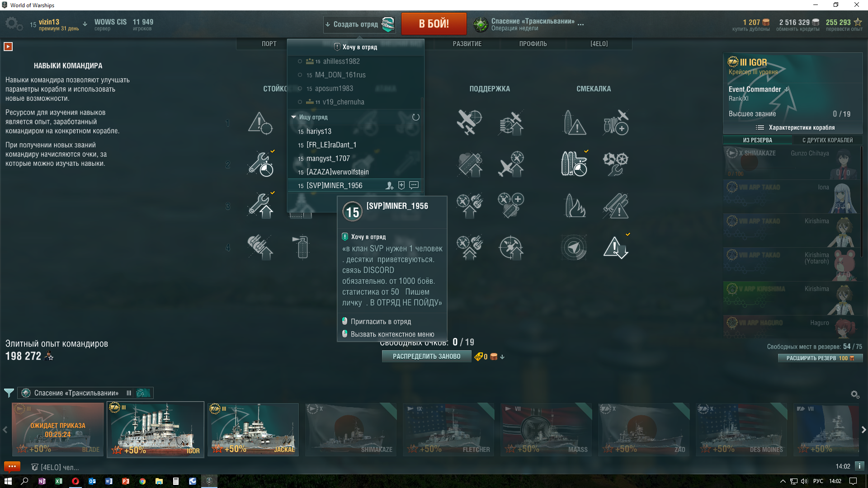
Task: Click the ship carousel filter funnel icon
Action: (x=9, y=393)
